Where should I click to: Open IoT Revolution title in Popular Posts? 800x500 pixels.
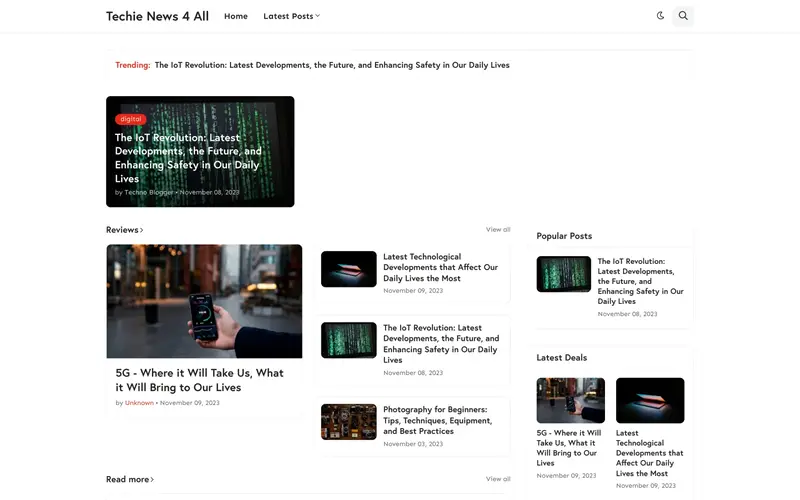point(640,281)
